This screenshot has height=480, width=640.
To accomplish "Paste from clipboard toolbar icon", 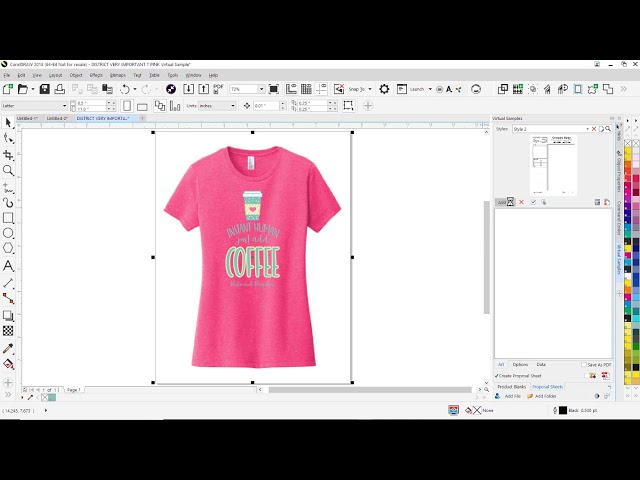I will 107,89.
